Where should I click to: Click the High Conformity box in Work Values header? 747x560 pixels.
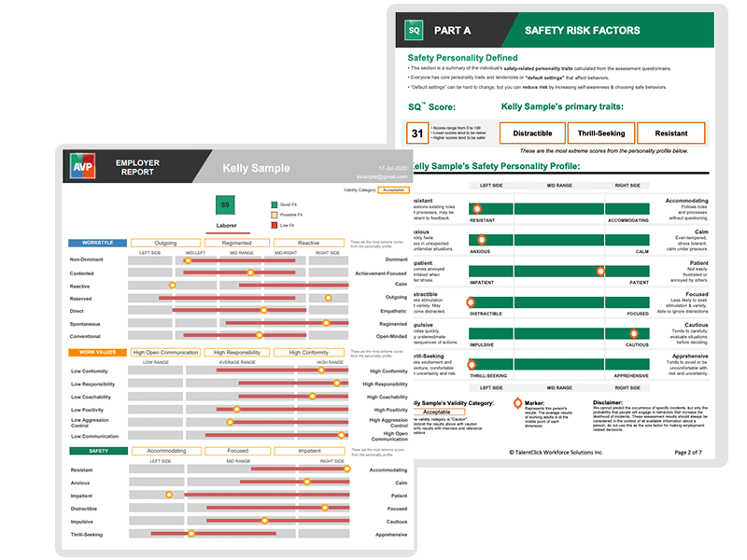pyautogui.click(x=309, y=353)
